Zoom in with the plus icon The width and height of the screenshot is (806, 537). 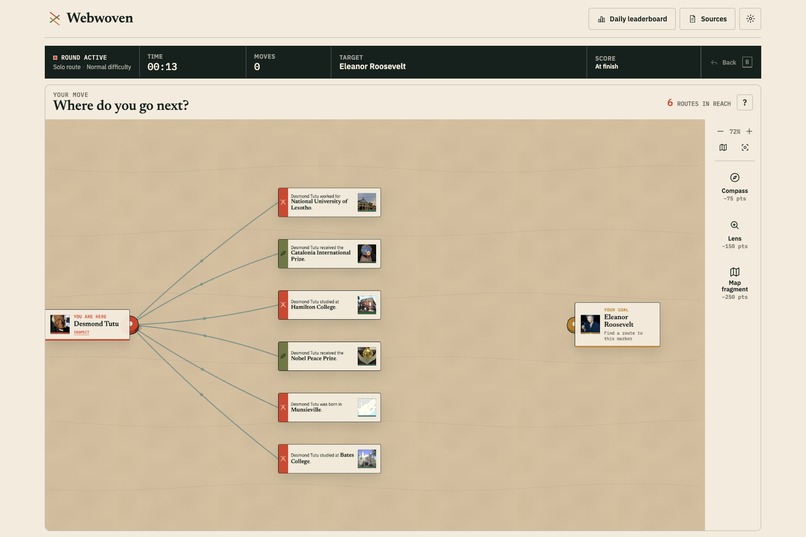coord(749,132)
